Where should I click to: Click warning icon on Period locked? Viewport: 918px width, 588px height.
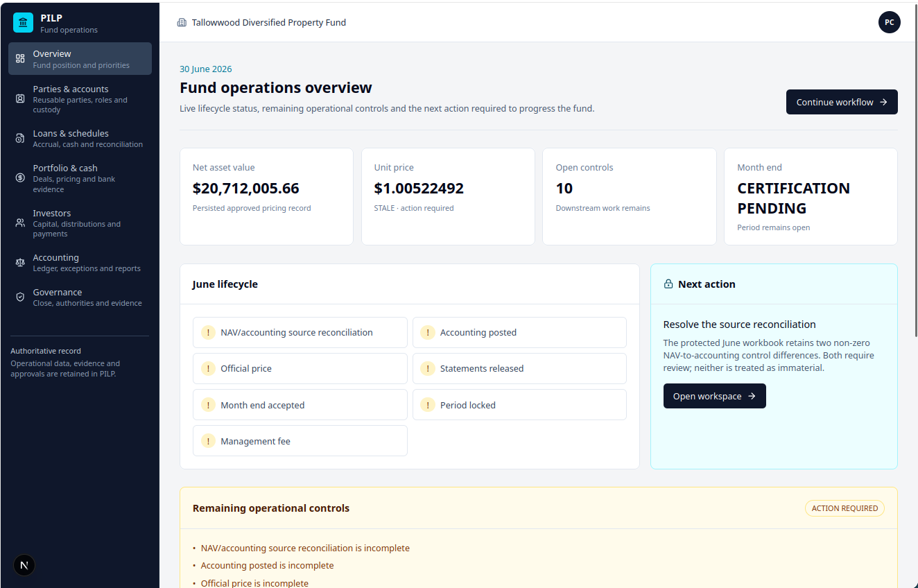pyautogui.click(x=427, y=405)
